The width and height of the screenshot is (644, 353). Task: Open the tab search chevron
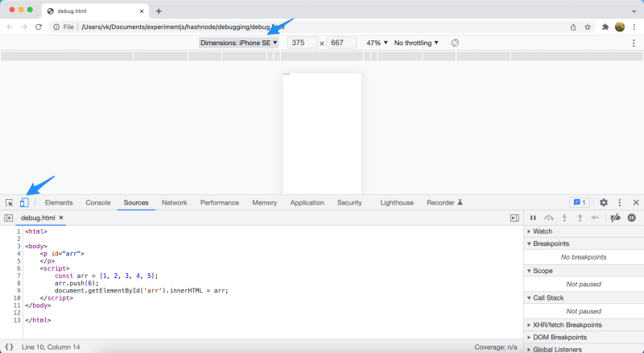(634, 11)
